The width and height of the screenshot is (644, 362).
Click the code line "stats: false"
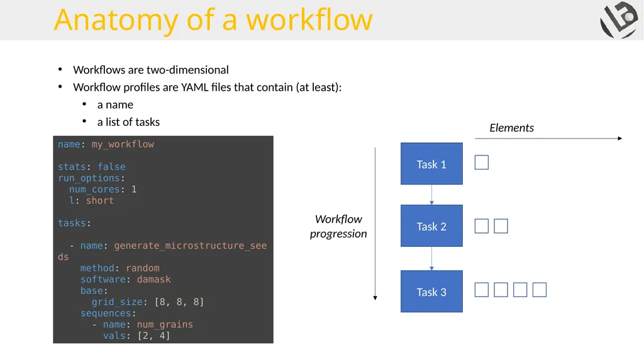[x=92, y=167]
